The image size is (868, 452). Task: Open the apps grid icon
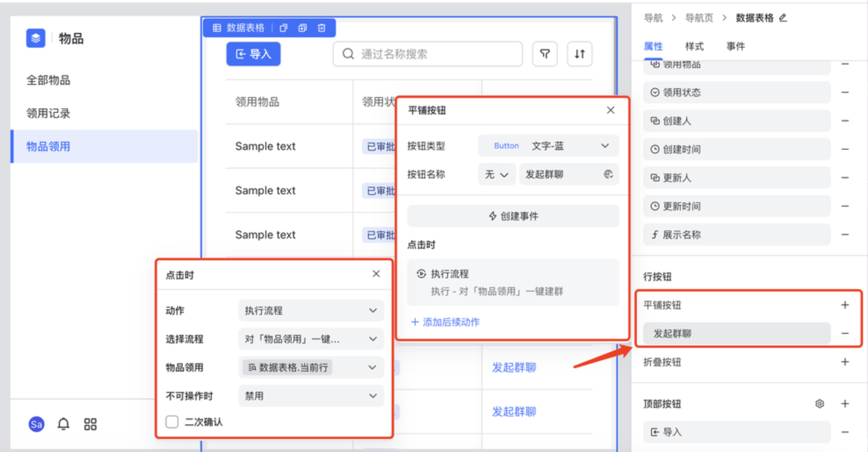click(90, 424)
